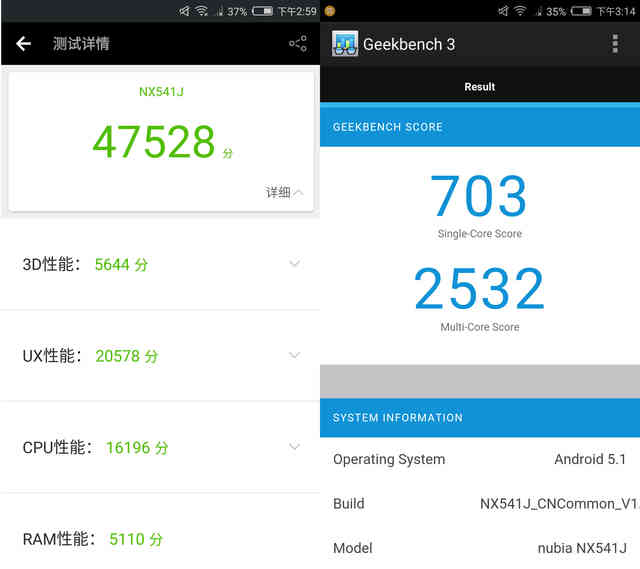Tap the mute icon in the right status bar

click(503, 11)
